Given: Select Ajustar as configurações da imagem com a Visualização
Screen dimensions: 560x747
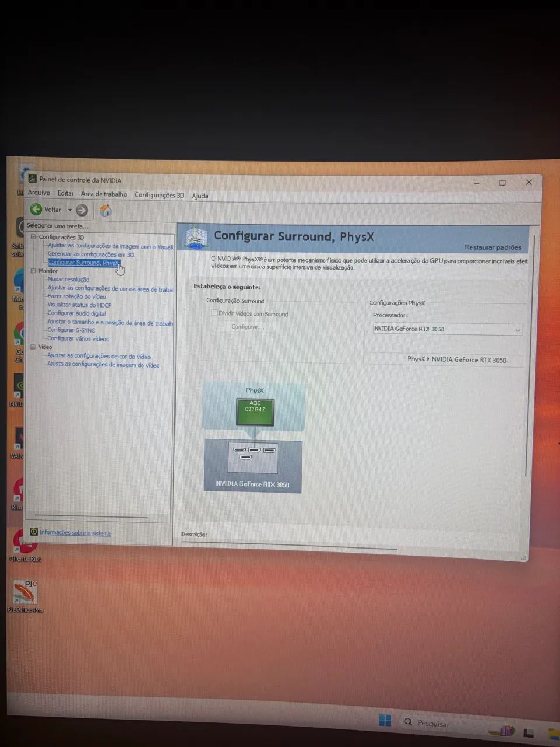Looking at the screenshot, I should pos(110,246).
